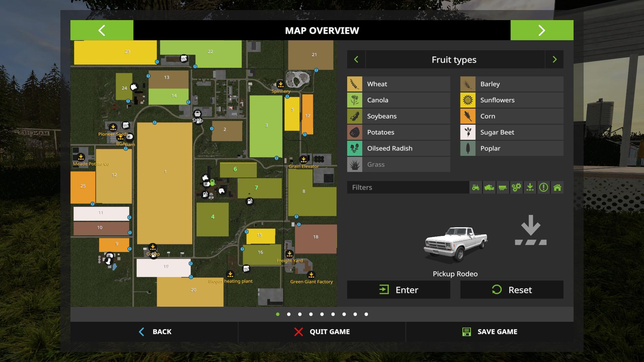
Task: Open next page with right header arrow
Action: [x=542, y=31]
